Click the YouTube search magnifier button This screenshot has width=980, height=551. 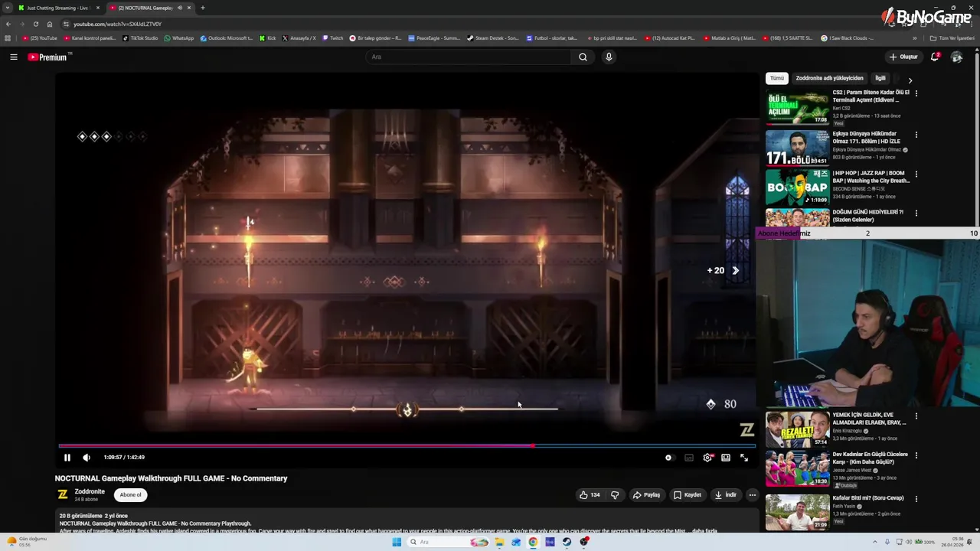583,57
